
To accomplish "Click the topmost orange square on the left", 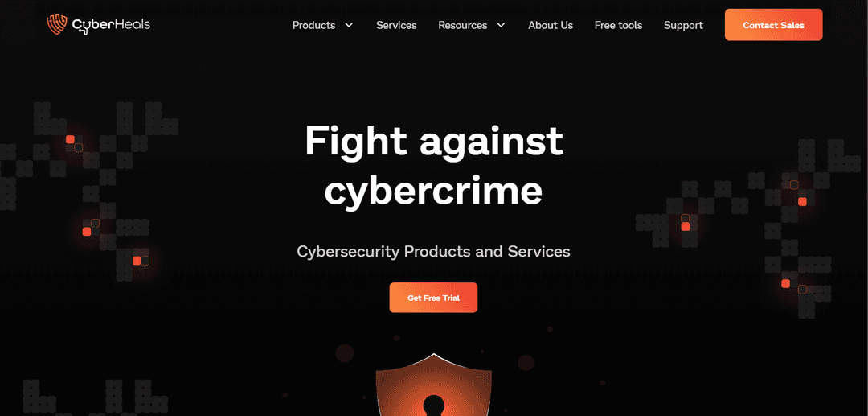I will (x=70, y=139).
